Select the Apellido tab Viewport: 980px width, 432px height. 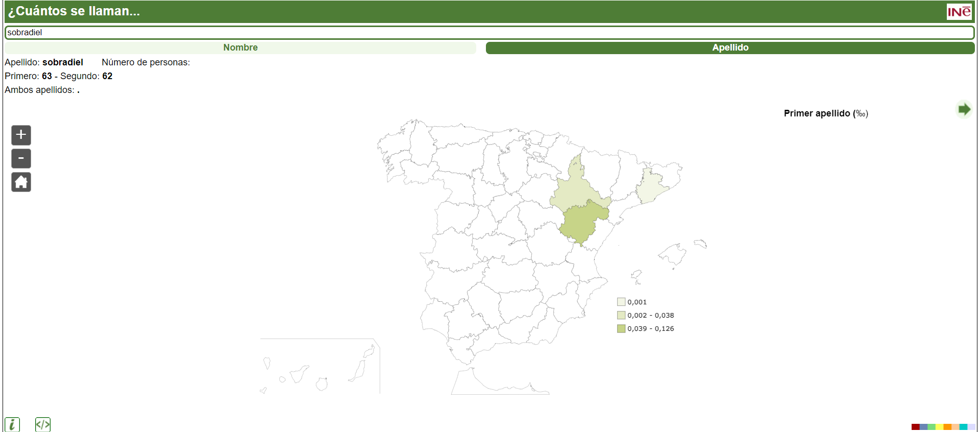click(x=730, y=47)
